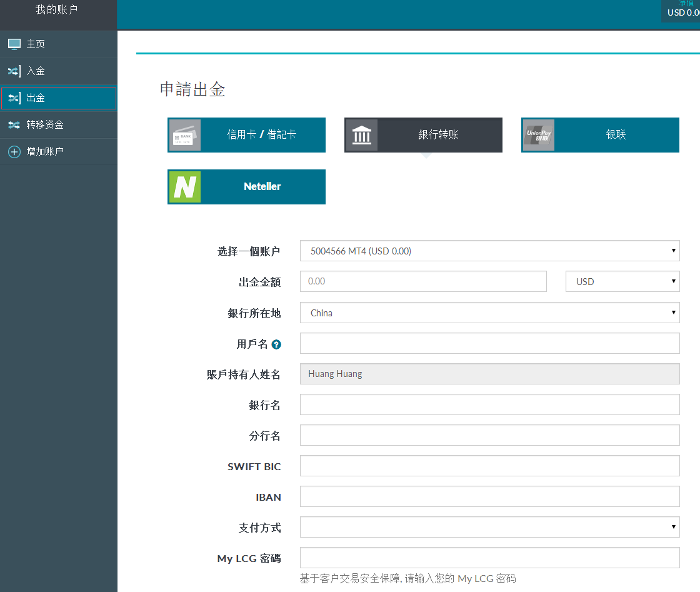The image size is (700, 592).
Task: Click the monitor icon beside 主页
Action: (x=14, y=44)
